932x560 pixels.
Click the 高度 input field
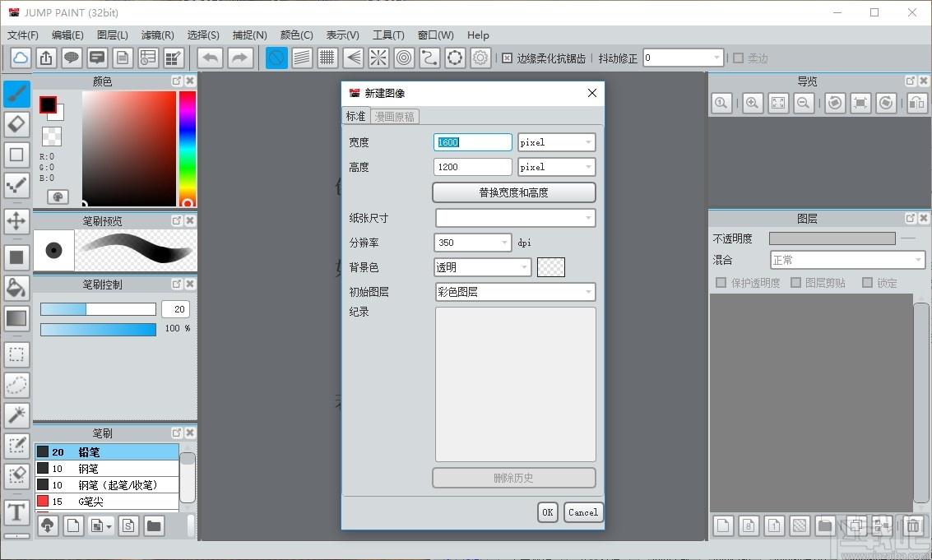point(472,167)
